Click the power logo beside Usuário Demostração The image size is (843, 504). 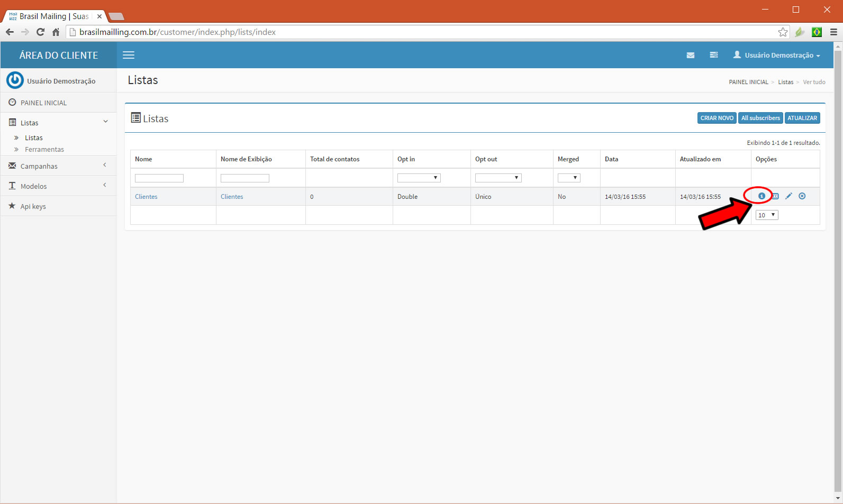15,80
